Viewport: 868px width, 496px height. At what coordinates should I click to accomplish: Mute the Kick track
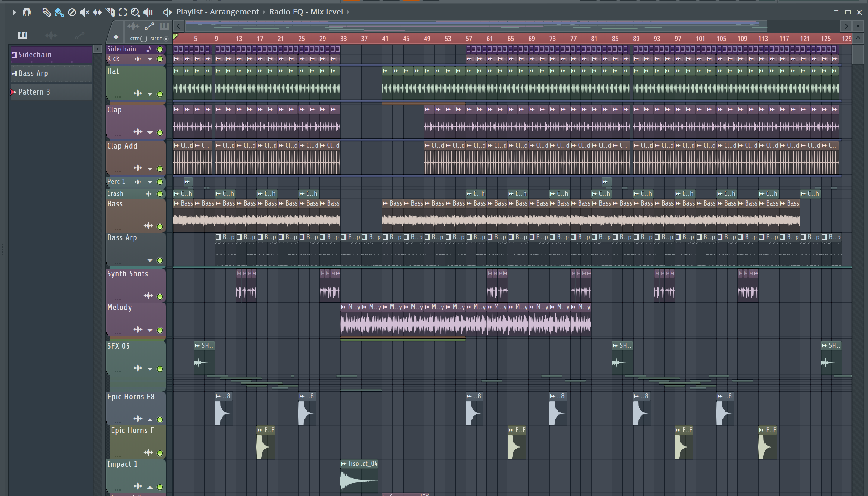tap(160, 59)
